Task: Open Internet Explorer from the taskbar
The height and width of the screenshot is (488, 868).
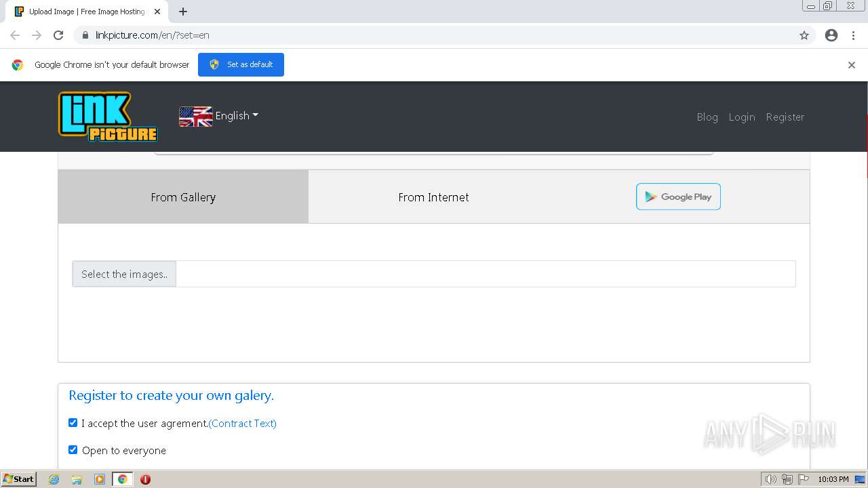Action: click(x=54, y=479)
